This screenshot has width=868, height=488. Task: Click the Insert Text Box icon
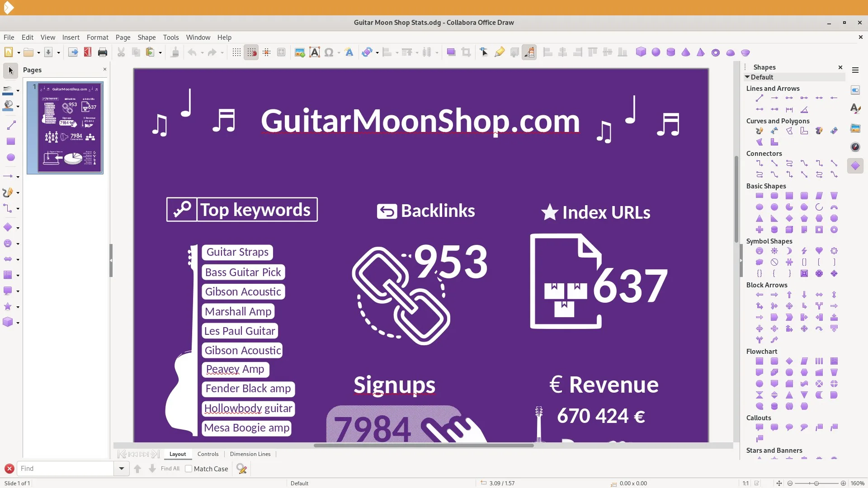coord(315,52)
